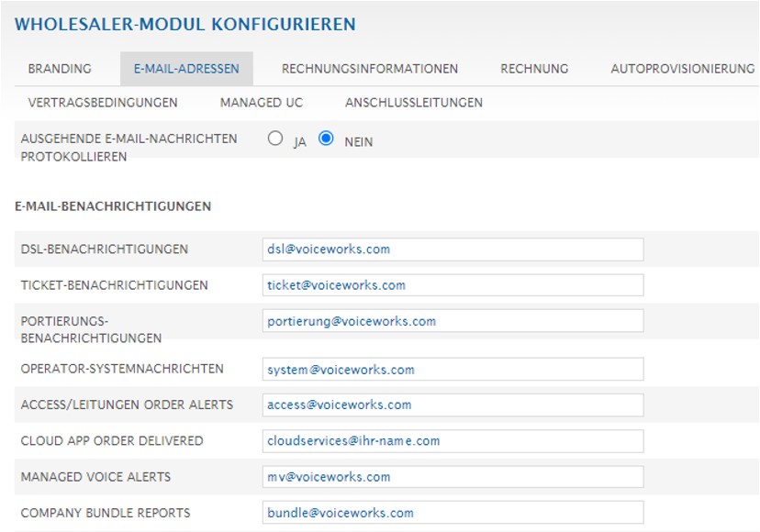The image size is (760, 532).
Task: Open the Rechnung tab
Action: pos(534,69)
